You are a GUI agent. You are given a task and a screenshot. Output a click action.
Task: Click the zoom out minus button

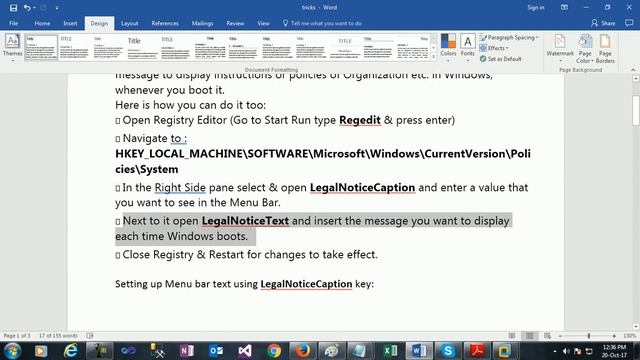[560, 336]
